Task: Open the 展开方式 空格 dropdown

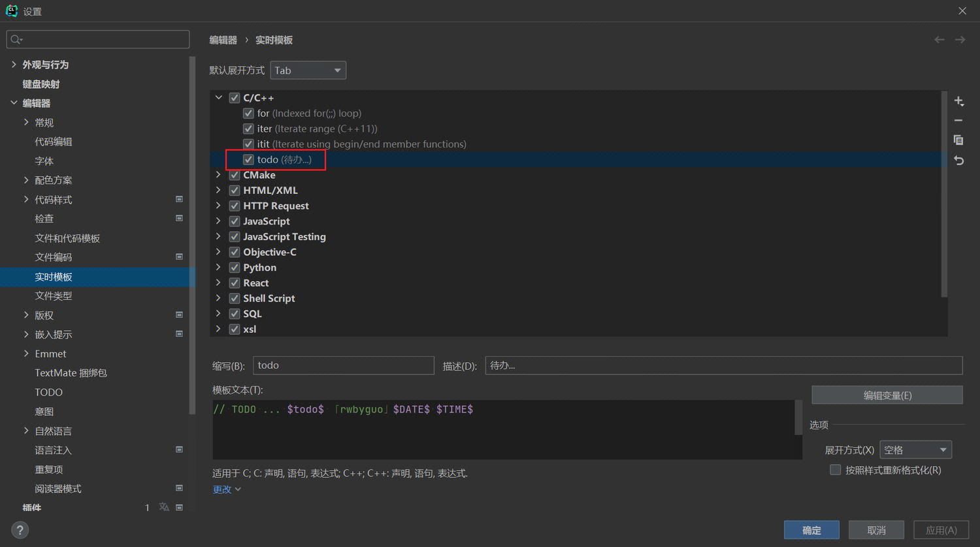Action: [x=915, y=450]
